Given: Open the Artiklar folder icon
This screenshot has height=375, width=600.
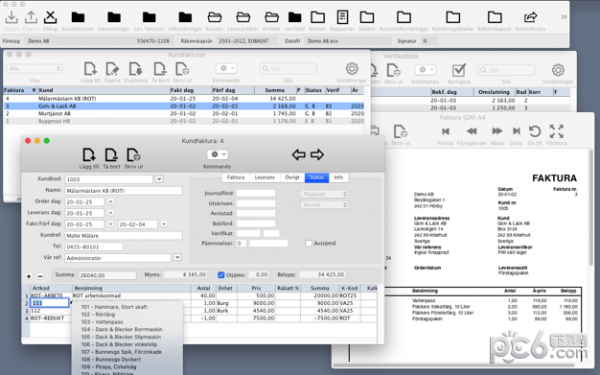Looking at the screenshot, I should pyautogui.click(x=272, y=17).
